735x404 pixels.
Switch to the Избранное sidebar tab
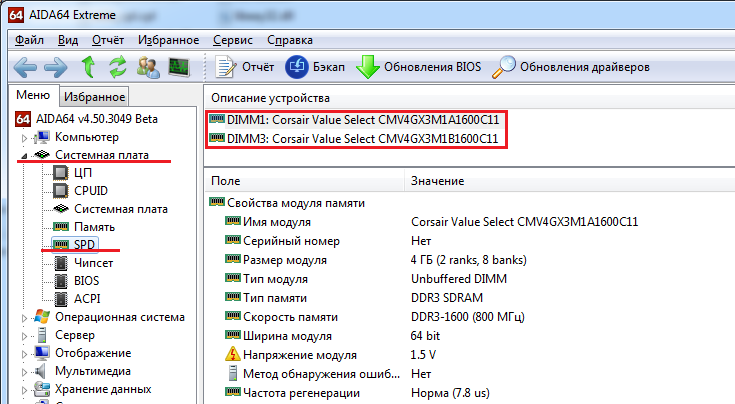coord(94,97)
